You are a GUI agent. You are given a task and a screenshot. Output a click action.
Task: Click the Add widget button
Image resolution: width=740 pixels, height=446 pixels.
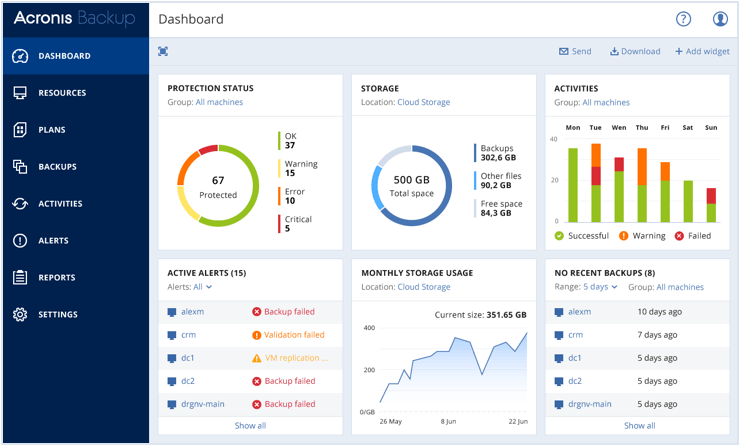[x=701, y=52]
